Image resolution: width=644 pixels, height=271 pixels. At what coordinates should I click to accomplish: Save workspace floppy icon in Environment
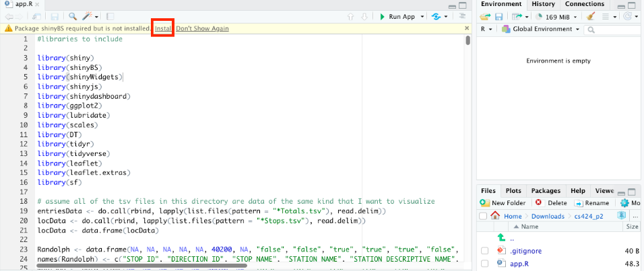coord(498,16)
